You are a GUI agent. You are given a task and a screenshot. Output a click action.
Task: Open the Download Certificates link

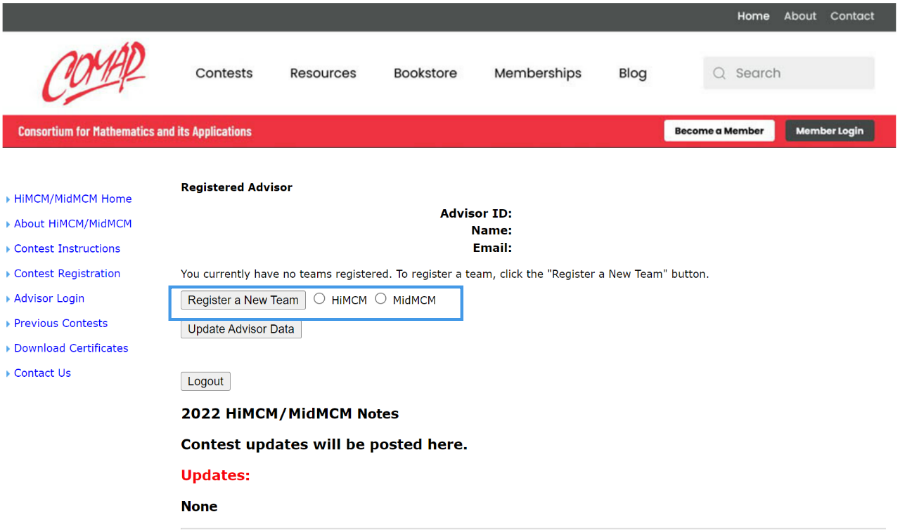(x=71, y=348)
